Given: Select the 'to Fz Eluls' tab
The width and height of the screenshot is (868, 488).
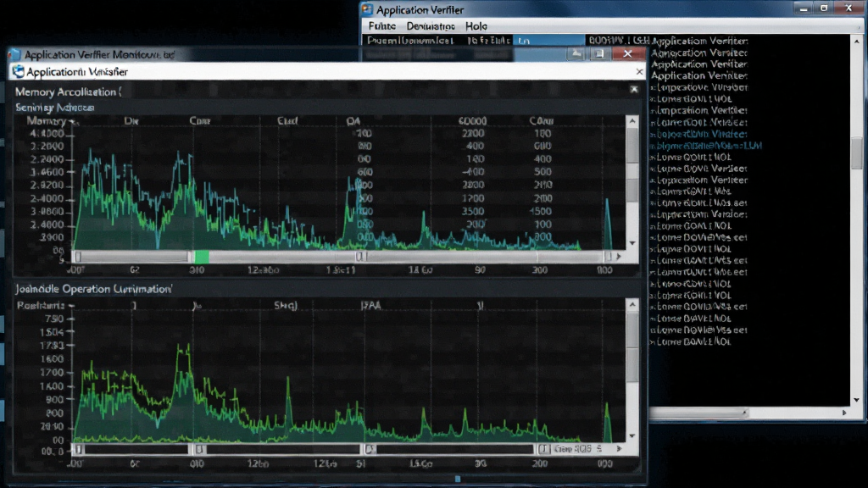Looking at the screenshot, I should click(487, 41).
